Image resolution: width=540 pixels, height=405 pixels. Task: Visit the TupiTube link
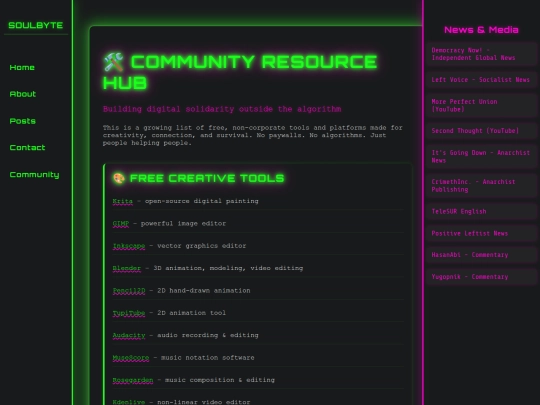click(x=129, y=313)
